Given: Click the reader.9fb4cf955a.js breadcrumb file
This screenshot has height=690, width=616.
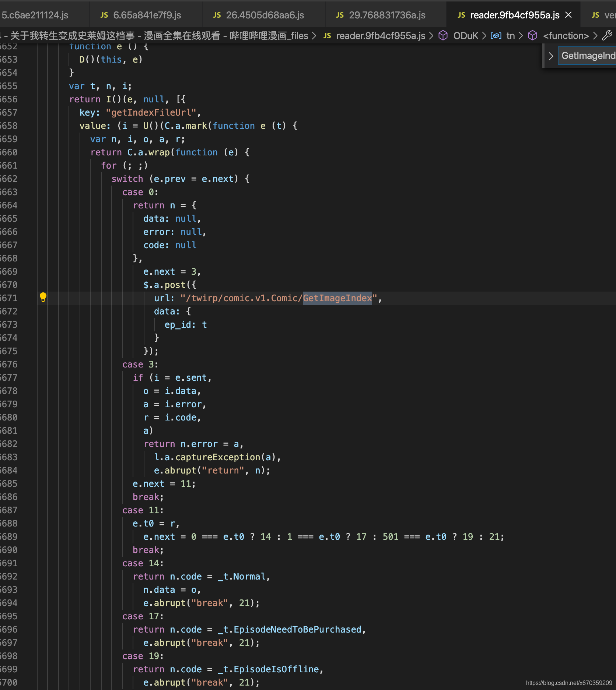Looking at the screenshot, I should pos(381,36).
